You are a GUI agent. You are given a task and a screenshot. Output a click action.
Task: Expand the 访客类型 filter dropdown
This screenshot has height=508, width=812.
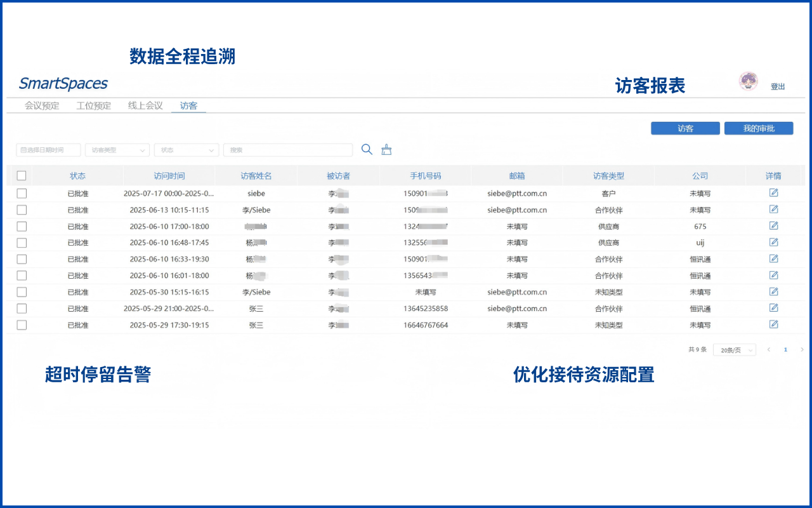pyautogui.click(x=117, y=150)
